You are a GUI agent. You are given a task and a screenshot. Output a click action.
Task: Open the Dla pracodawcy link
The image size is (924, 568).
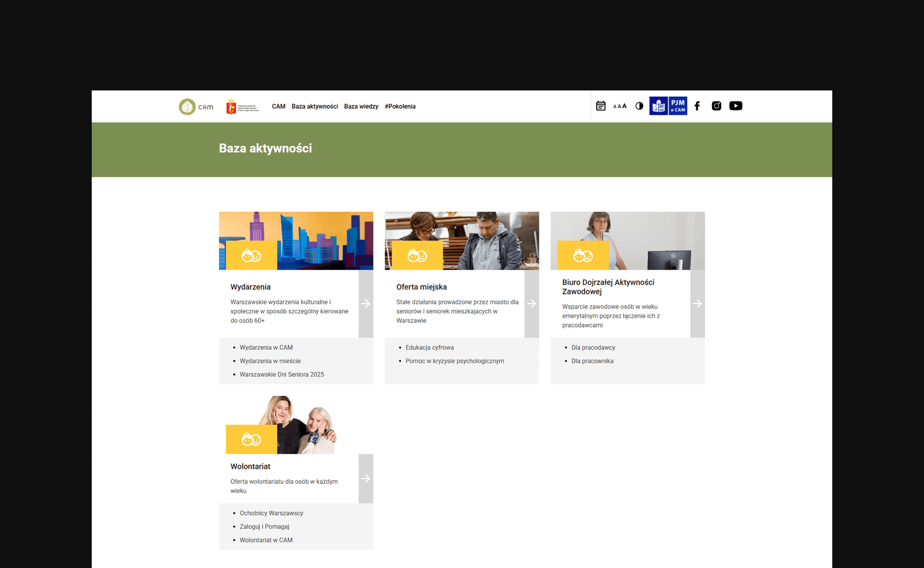[x=593, y=347]
